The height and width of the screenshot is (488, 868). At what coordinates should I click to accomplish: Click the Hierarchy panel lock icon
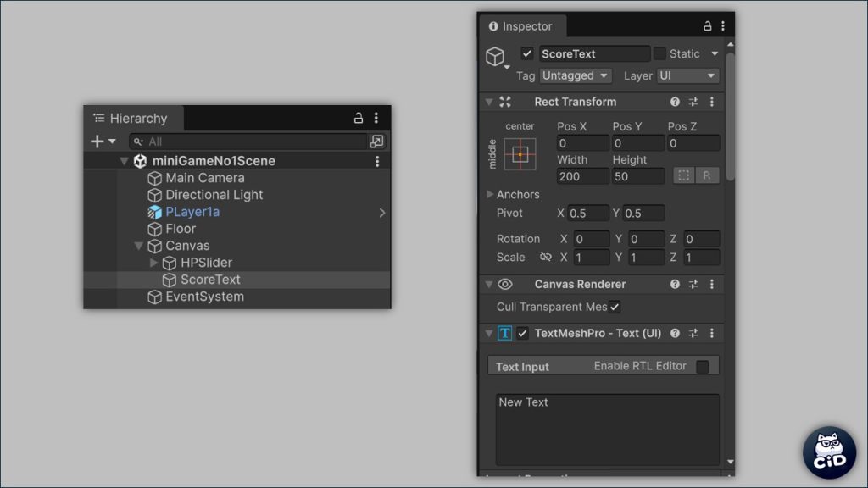tap(359, 118)
